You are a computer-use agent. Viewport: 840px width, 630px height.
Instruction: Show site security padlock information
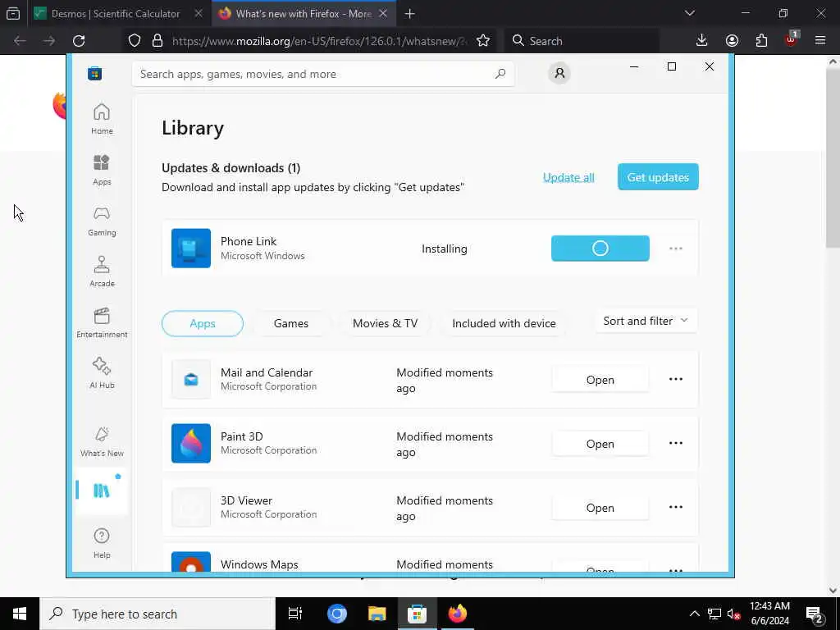157,41
